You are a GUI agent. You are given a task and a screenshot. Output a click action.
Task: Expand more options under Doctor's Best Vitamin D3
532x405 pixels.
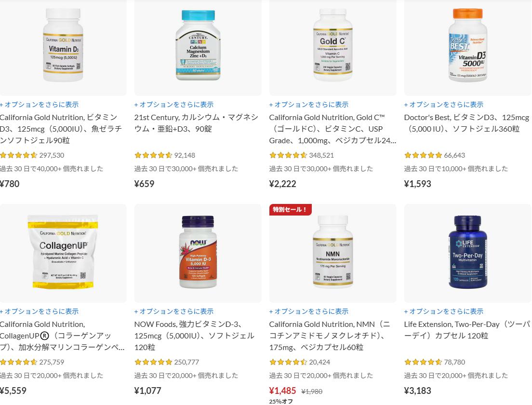point(444,105)
